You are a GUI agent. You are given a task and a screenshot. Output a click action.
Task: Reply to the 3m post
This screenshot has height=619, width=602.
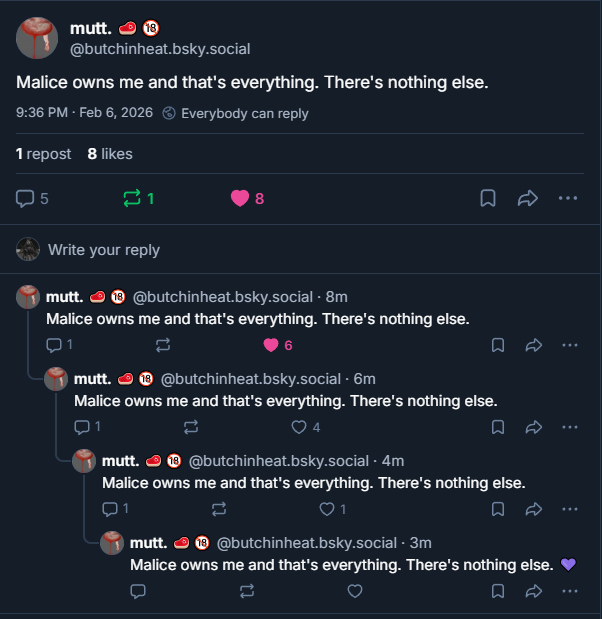point(138,591)
